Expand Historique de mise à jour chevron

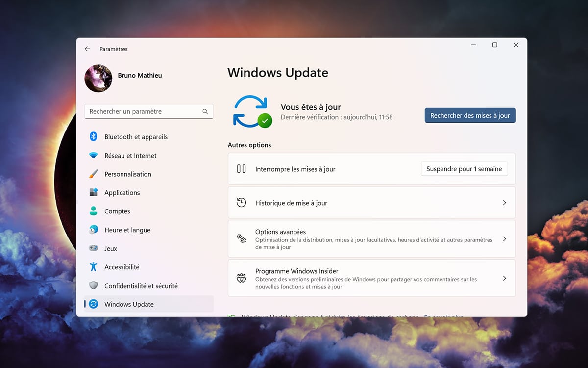[x=504, y=203]
